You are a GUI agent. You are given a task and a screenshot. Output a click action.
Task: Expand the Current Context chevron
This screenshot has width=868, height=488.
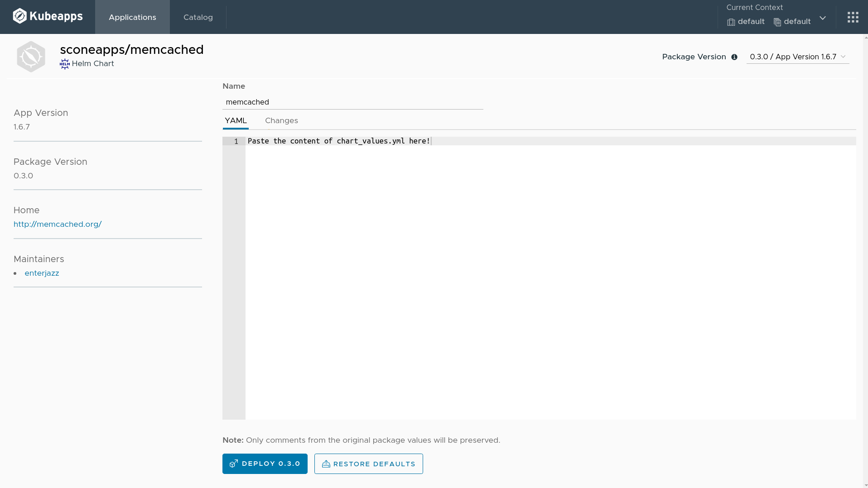click(823, 19)
